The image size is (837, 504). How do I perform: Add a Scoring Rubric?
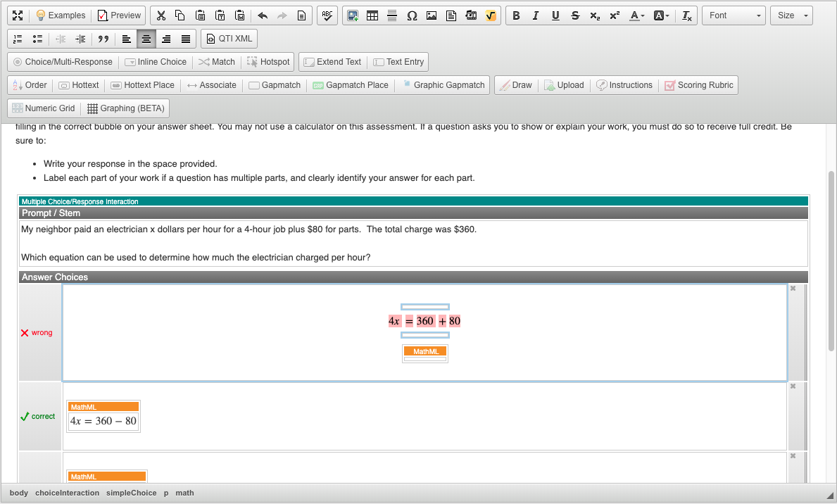(x=699, y=85)
